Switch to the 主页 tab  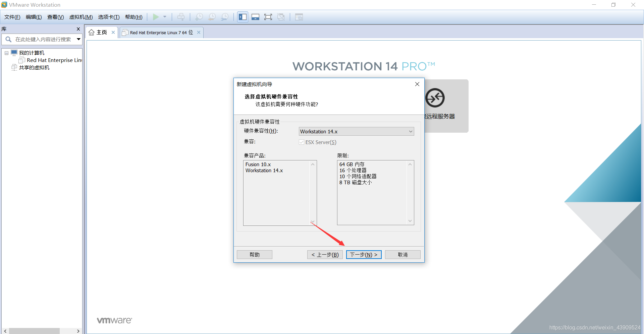click(x=102, y=32)
